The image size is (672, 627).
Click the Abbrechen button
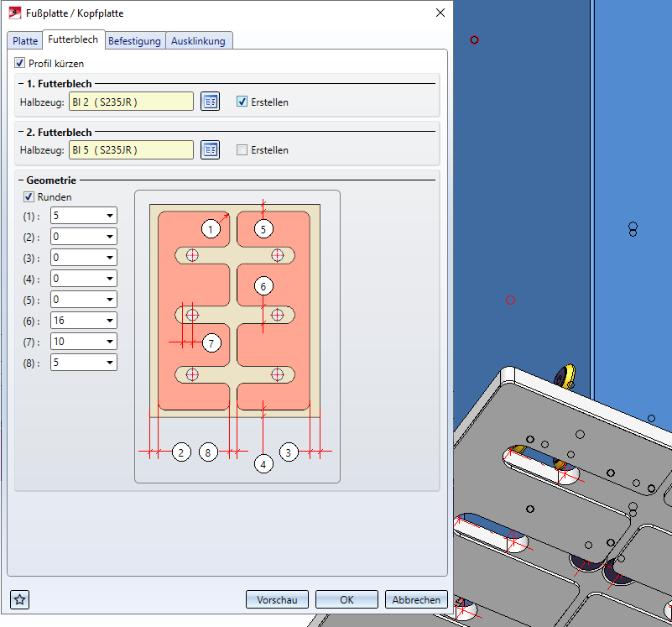tap(416, 599)
